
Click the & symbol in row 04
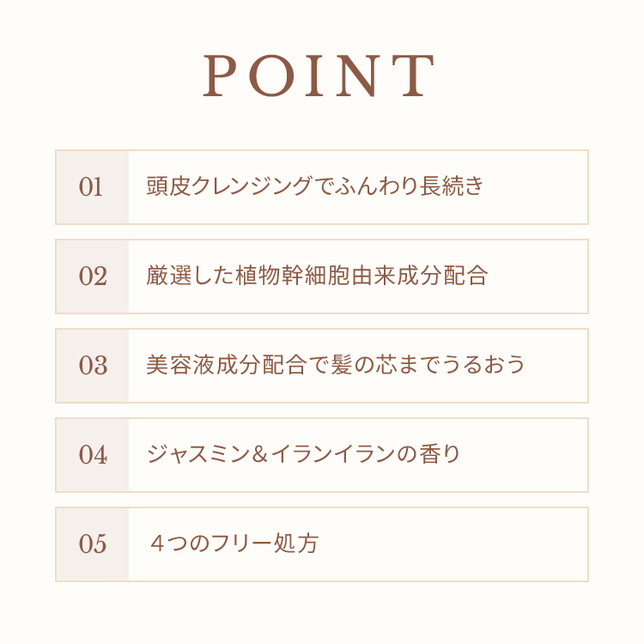(260, 454)
